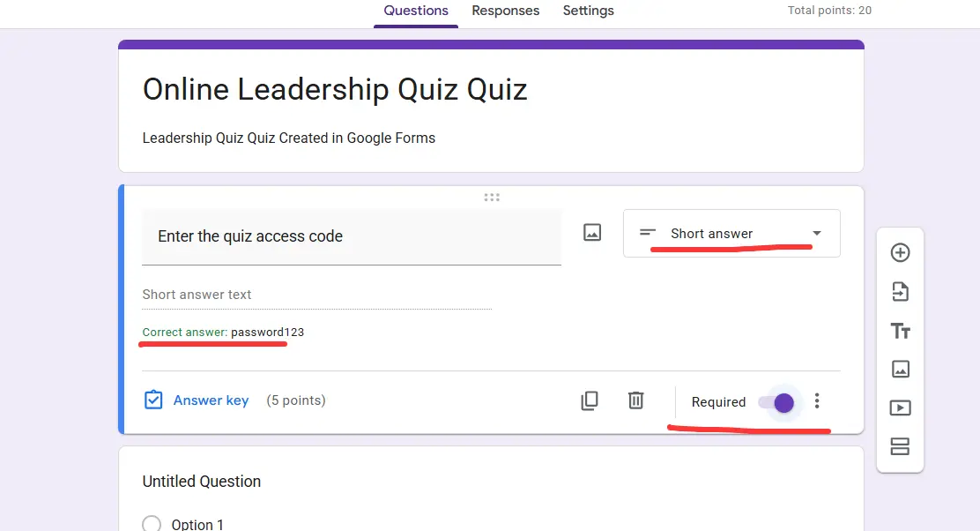
Task: Add title and description via Tt icon
Action: pyautogui.click(x=900, y=331)
